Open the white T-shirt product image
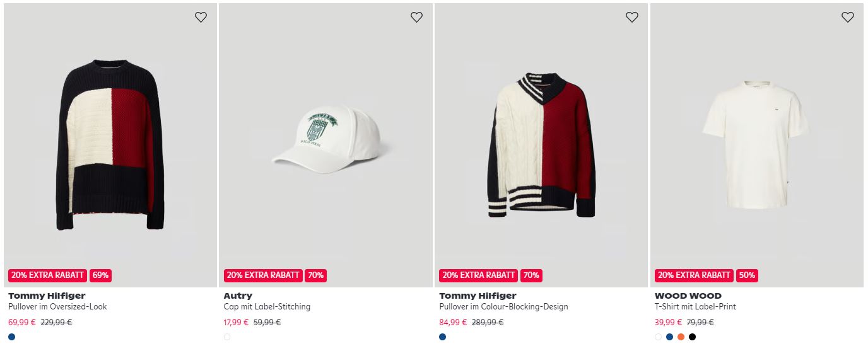The width and height of the screenshot is (868, 346). tap(756, 144)
